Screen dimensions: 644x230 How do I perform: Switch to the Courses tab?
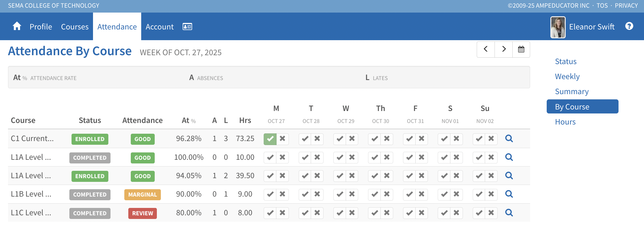75,27
